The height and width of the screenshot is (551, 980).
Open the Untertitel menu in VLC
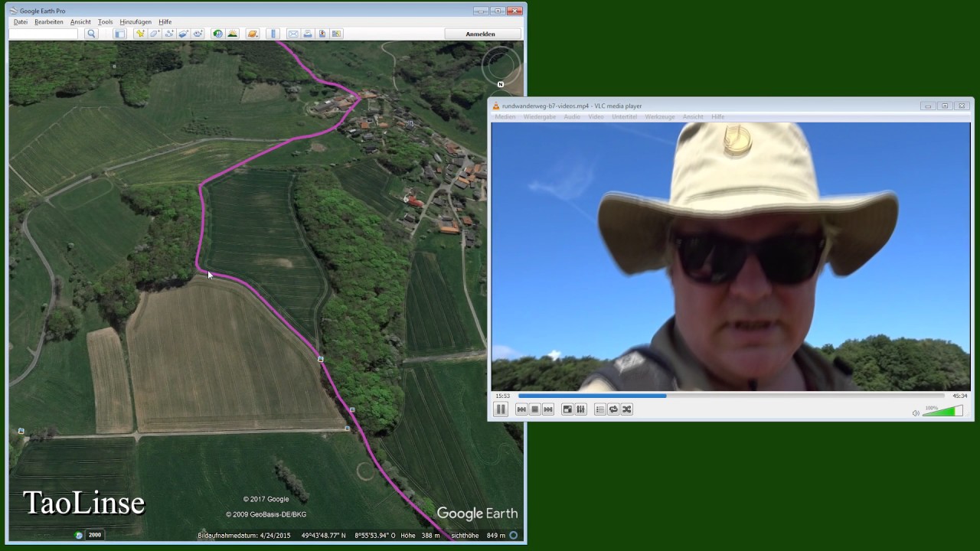point(624,116)
